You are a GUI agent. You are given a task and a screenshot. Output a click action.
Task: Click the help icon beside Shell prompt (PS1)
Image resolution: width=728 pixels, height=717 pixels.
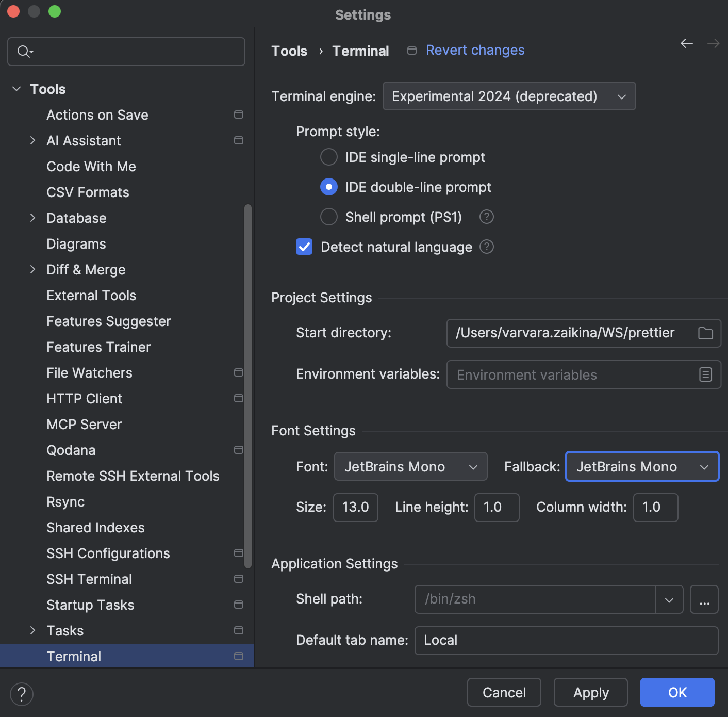click(486, 217)
